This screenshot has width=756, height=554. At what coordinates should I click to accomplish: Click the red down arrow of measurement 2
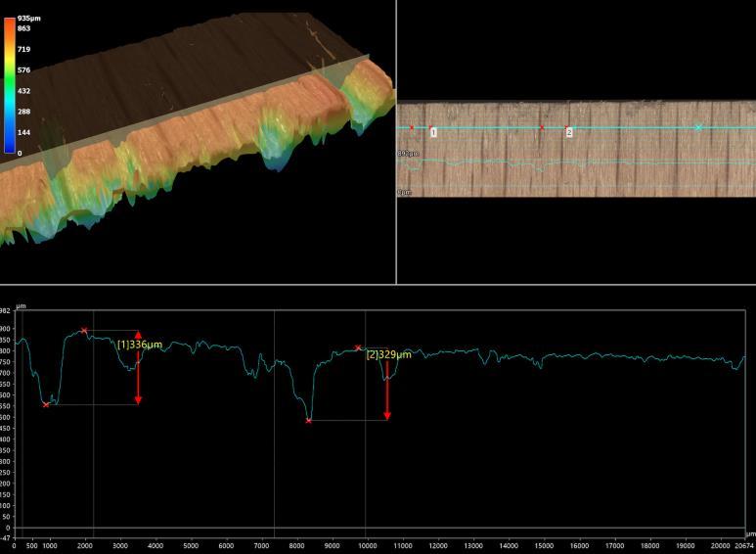[386, 391]
